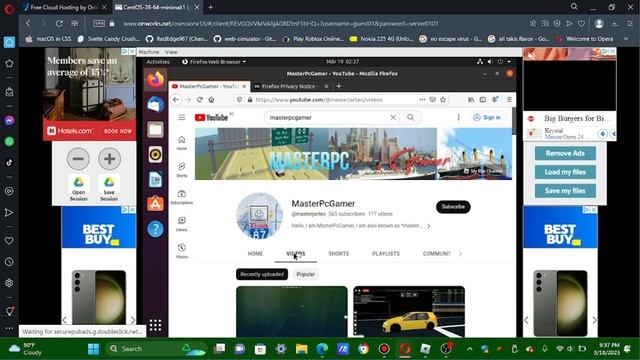Viewport: 640px width, 360px height.
Task: Unmute the video ad speaker icon
Action: [x=531, y=56]
